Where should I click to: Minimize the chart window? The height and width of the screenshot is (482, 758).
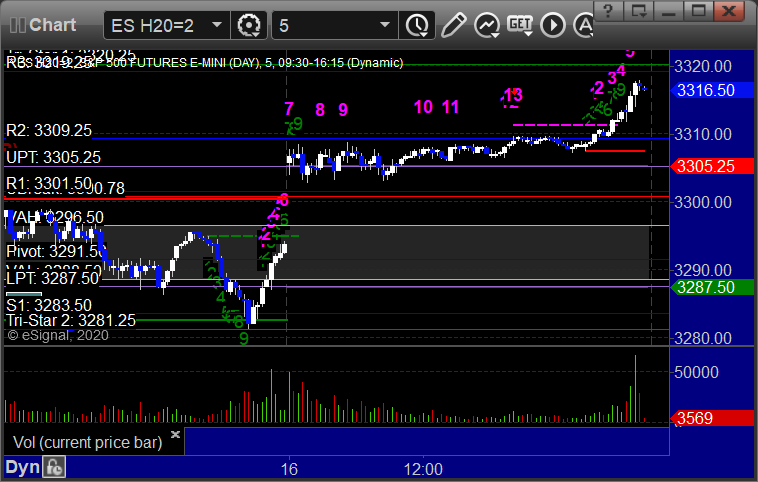(x=668, y=11)
